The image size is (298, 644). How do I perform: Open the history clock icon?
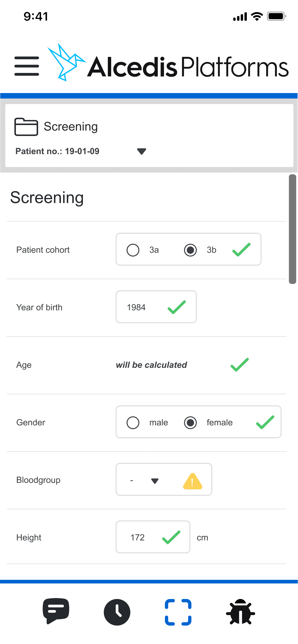117,612
